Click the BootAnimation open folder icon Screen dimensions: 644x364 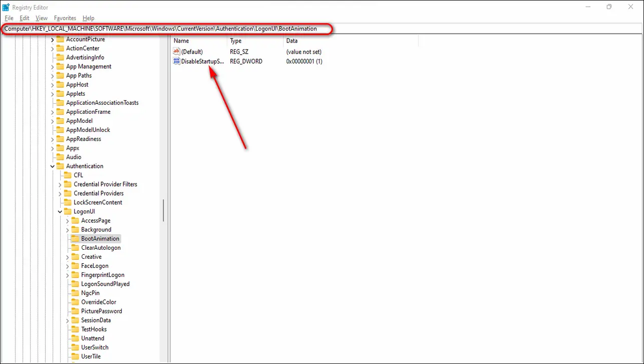pos(75,239)
